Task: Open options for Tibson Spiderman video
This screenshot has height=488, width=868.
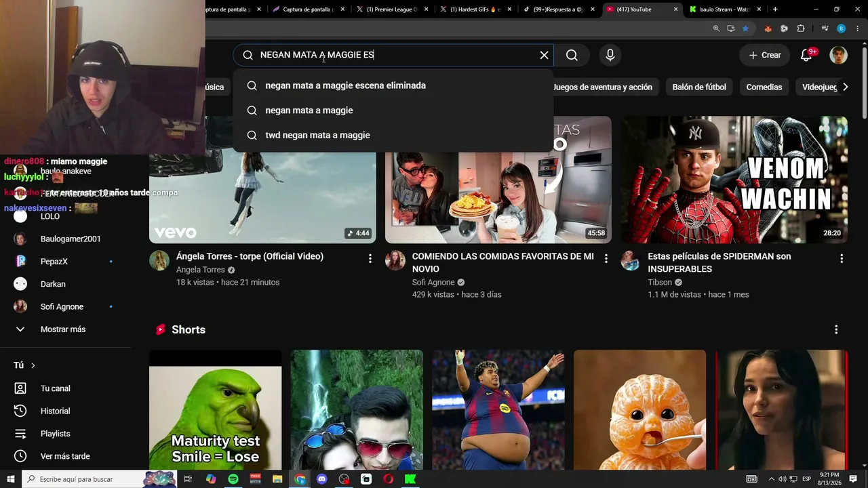Action: click(x=842, y=258)
